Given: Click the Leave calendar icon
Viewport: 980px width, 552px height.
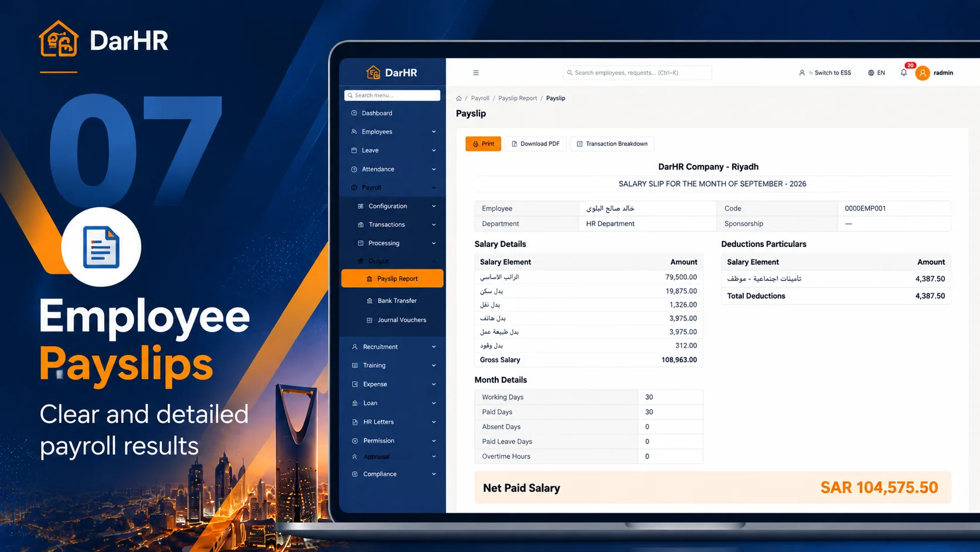Looking at the screenshot, I should tap(354, 151).
